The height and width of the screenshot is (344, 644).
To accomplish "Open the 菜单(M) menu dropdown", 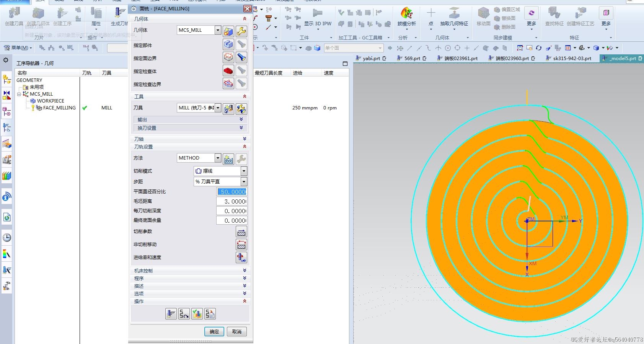I will [x=18, y=48].
